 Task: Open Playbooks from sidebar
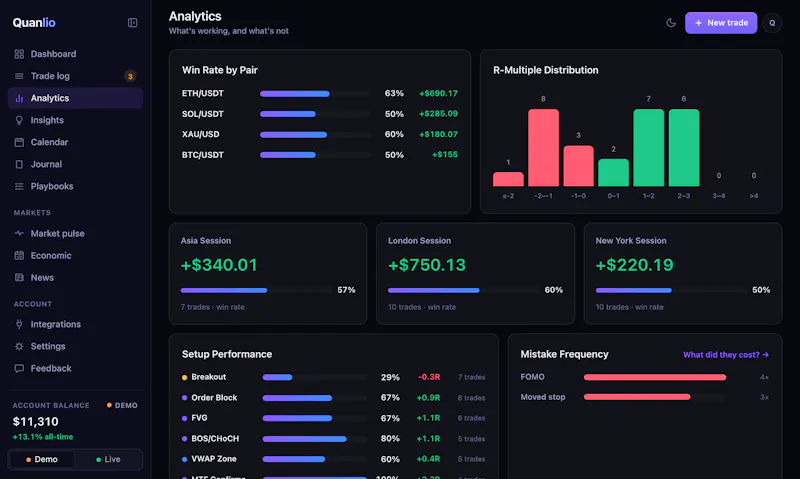pyautogui.click(x=75, y=186)
